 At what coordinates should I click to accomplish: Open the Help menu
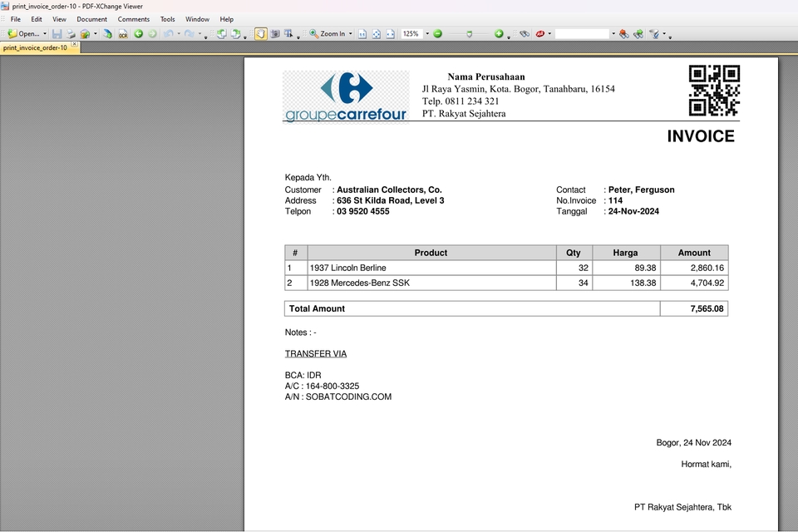[226, 19]
